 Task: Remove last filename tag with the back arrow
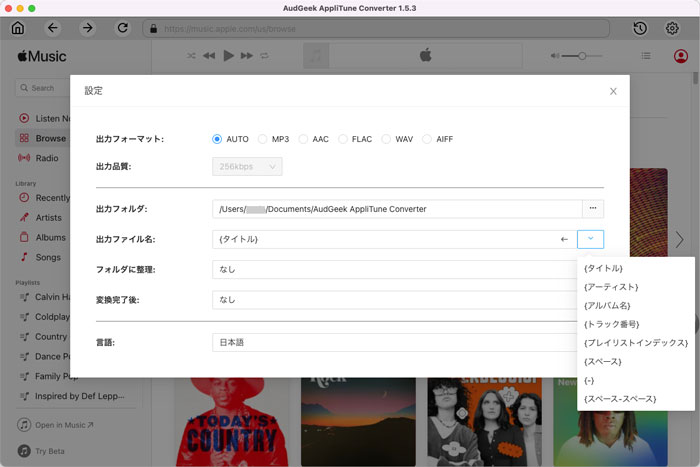(564, 239)
